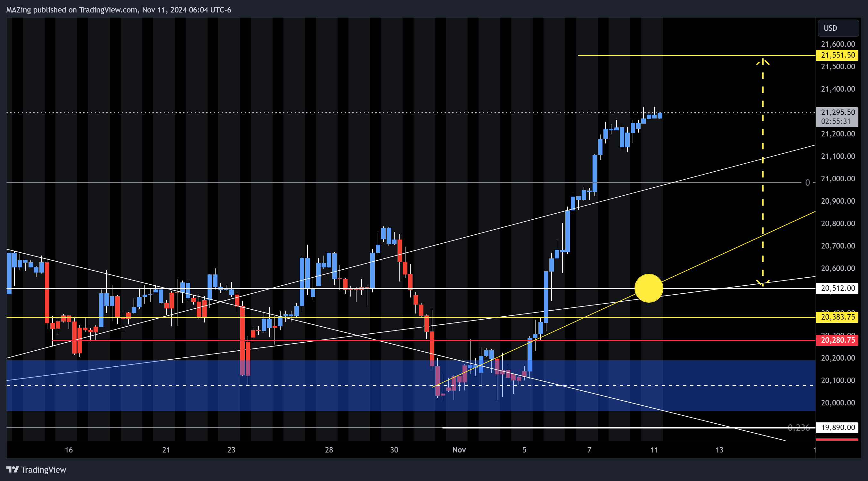Click the white 20,512.00 price label
Image resolution: width=868 pixels, height=481 pixels.
click(x=837, y=288)
